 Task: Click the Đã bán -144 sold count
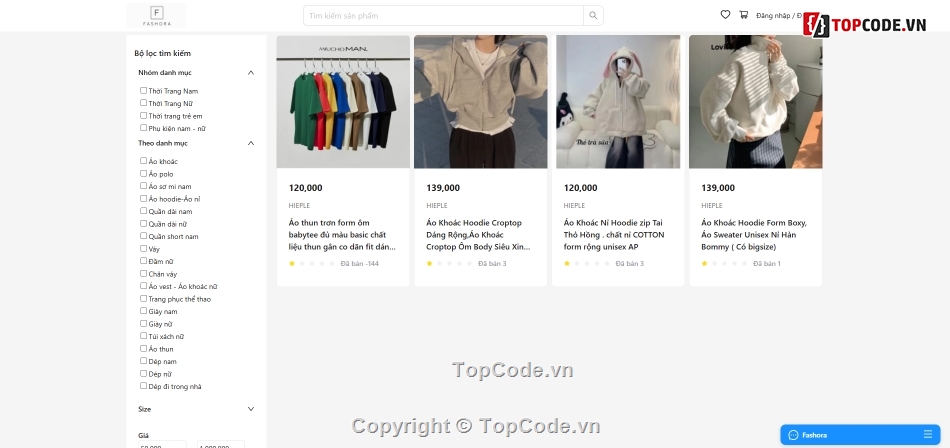(x=360, y=264)
